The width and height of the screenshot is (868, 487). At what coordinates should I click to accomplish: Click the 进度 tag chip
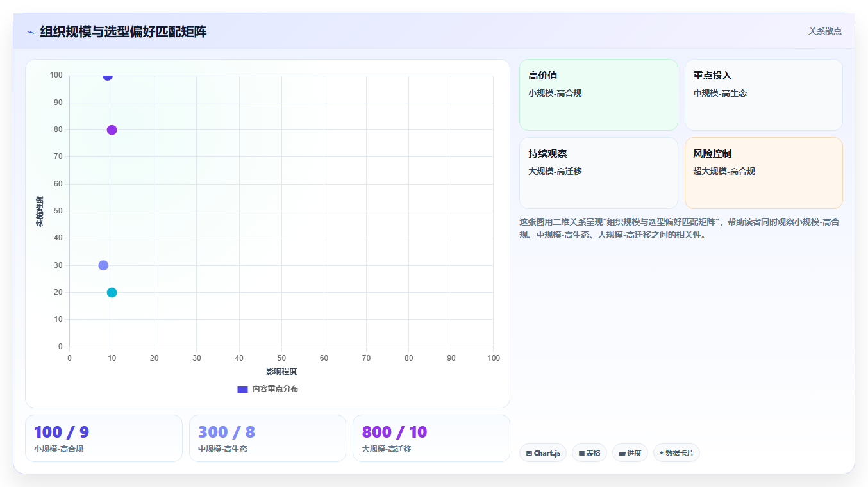[630, 453]
